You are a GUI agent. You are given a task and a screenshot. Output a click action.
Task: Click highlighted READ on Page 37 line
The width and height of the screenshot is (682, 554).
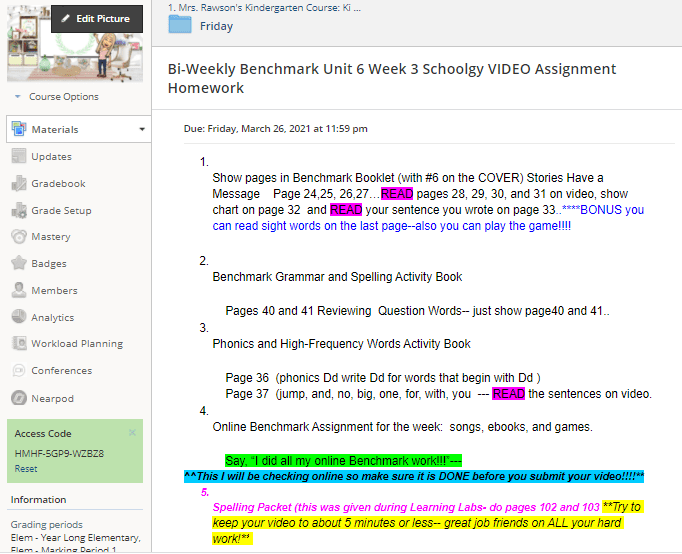pos(508,394)
